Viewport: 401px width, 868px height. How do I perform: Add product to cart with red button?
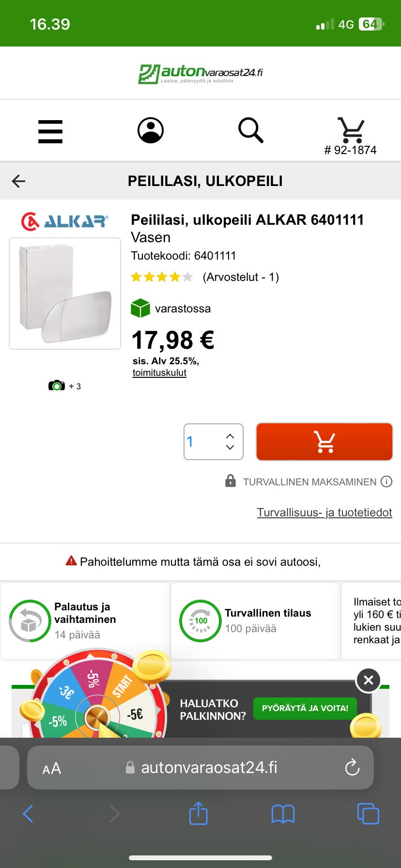324,442
